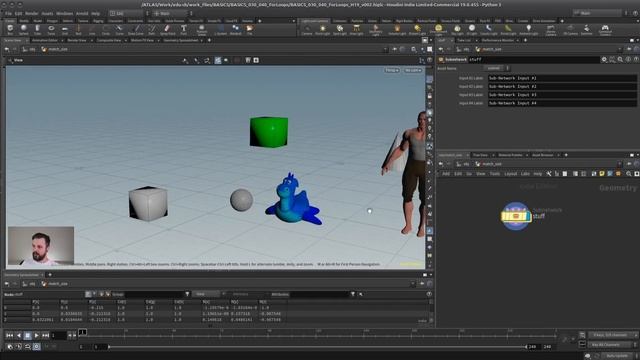Image resolution: width=640 pixels, height=360 pixels.
Task: Play animation forward
Action: [x=37, y=336]
